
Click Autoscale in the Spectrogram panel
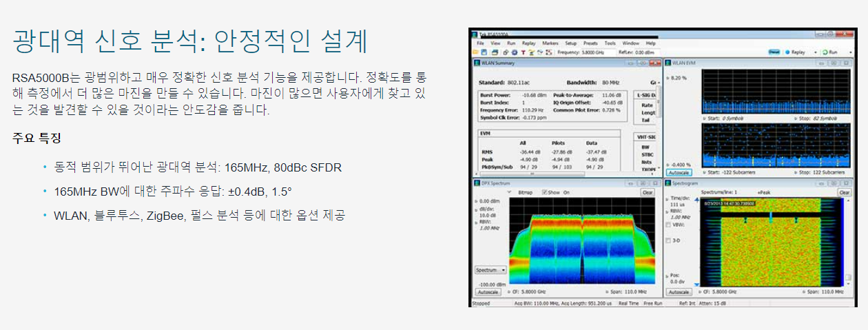pos(679,291)
